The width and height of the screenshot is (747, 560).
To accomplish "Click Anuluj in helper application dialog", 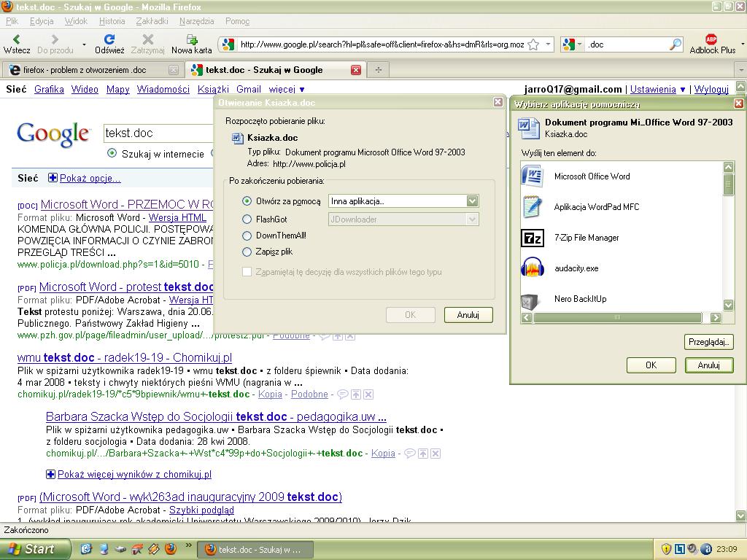I will point(709,365).
